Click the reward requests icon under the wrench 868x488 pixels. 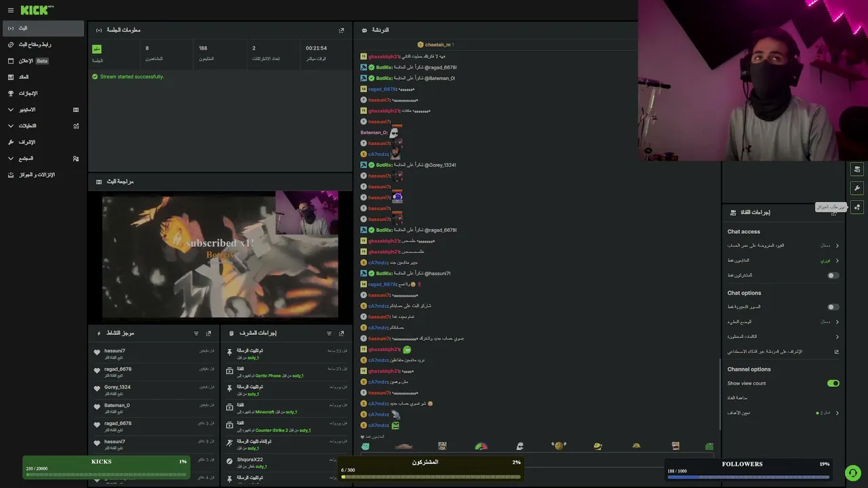coord(857,207)
